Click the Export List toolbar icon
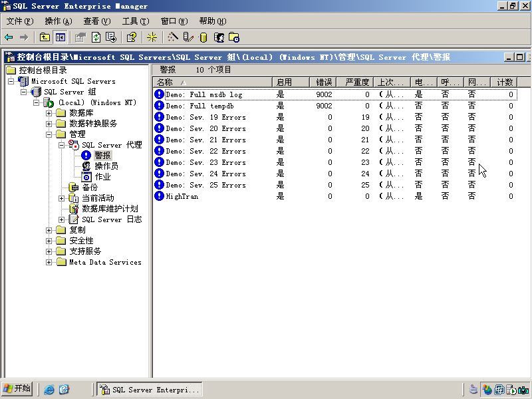The image size is (532, 399). (x=111, y=37)
